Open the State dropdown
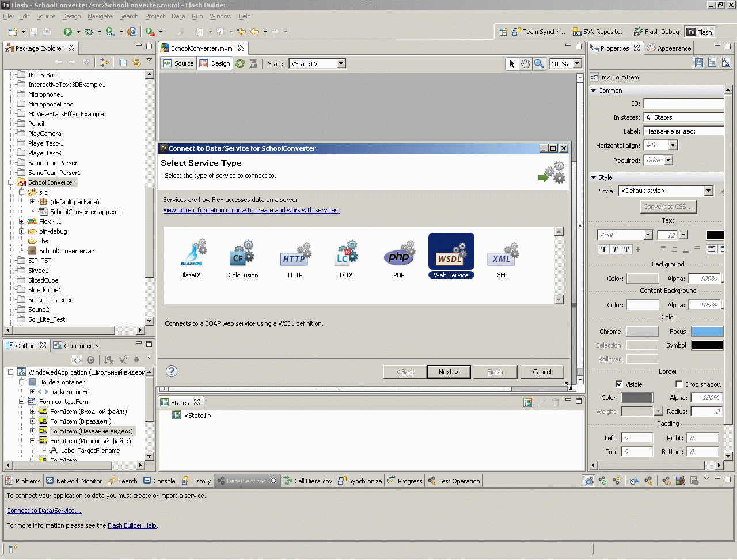Screen dimensions: 737x560 tap(341, 64)
